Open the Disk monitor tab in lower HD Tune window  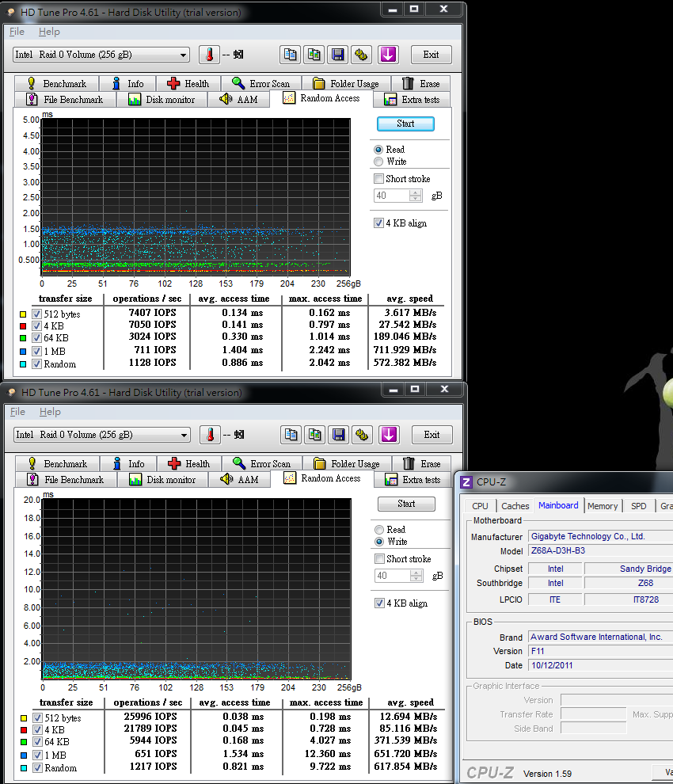(162, 479)
